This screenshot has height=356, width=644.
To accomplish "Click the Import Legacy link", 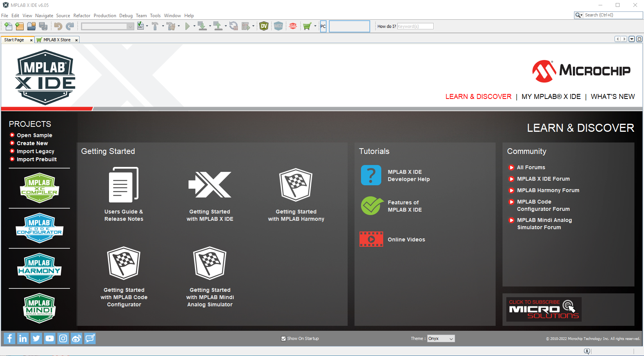I will coord(35,151).
